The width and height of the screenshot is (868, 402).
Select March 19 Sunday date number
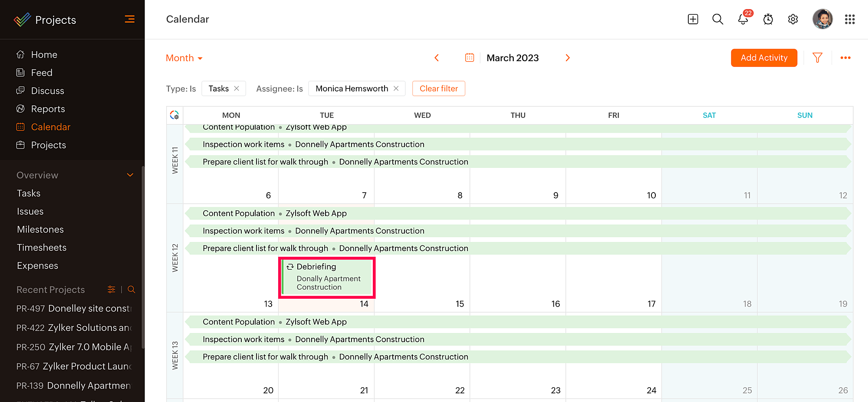[843, 304]
